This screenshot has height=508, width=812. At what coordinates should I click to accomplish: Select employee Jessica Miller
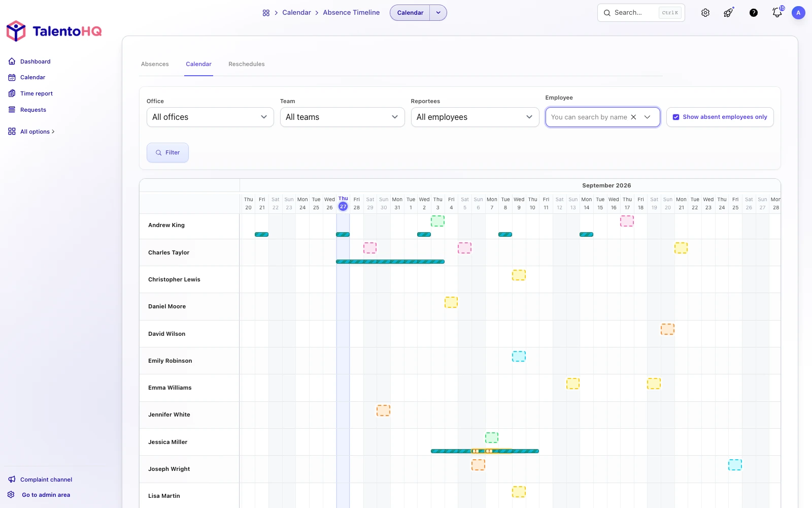167,442
